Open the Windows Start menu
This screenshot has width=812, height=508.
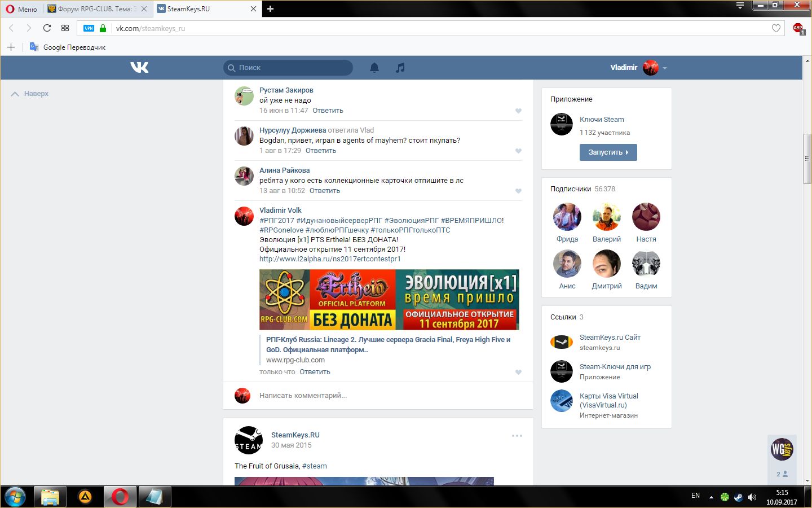pyautogui.click(x=15, y=497)
